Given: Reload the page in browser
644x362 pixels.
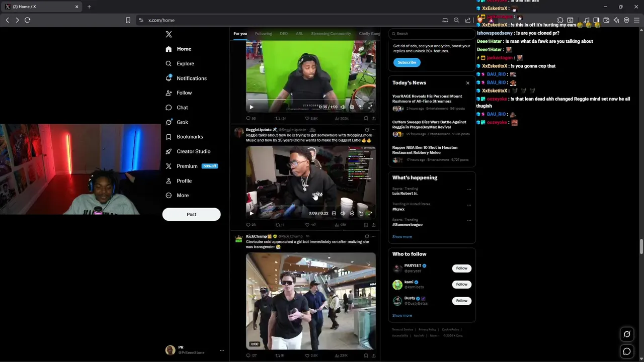Looking at the screenshot, I should [27, 20].
